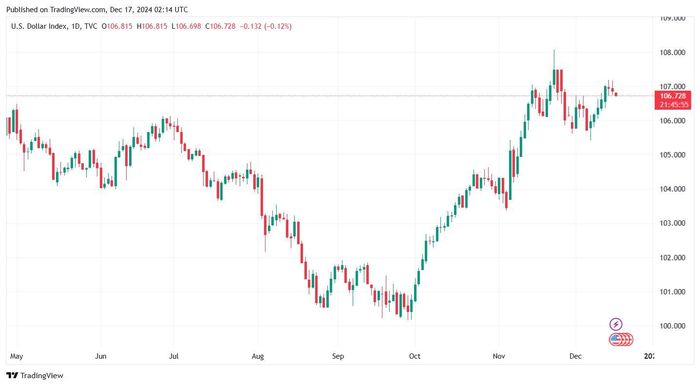Select the U.S. Dollar Index symbol title
The height and width of the screenshot is (386, 700).
click(x=39, y=26)
